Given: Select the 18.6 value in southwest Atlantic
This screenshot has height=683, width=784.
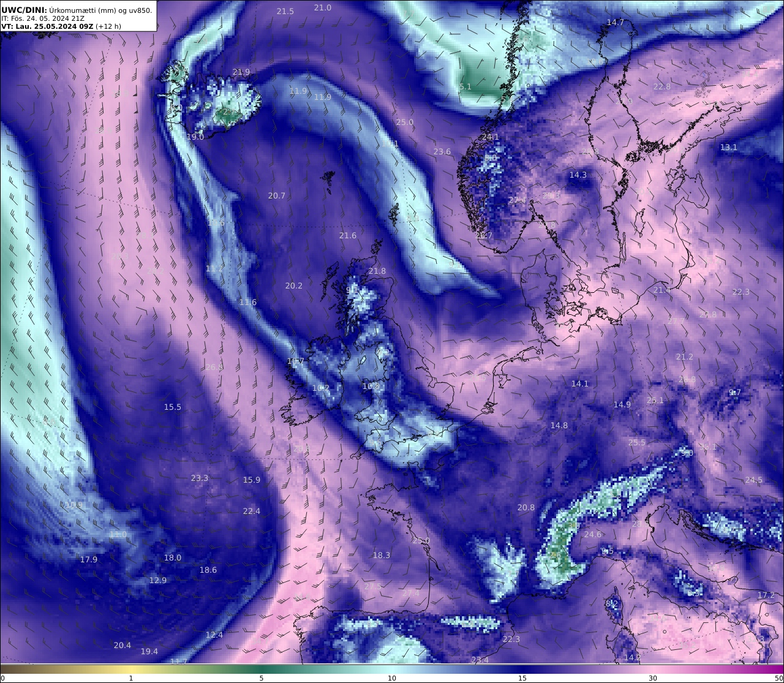Looking at the screenshot, I should pos(208,570).
